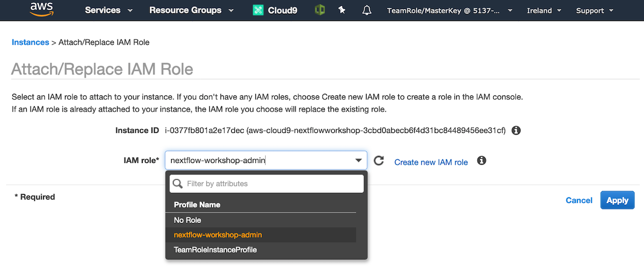
Task: Select the No Role option
Action: coord(261,220)
